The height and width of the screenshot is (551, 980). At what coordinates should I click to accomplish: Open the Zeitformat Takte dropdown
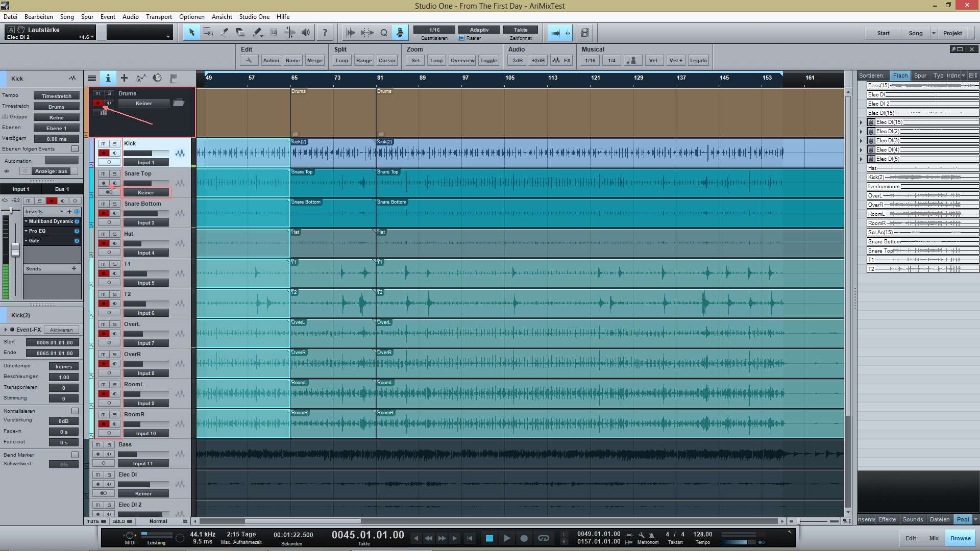[521, 30]
